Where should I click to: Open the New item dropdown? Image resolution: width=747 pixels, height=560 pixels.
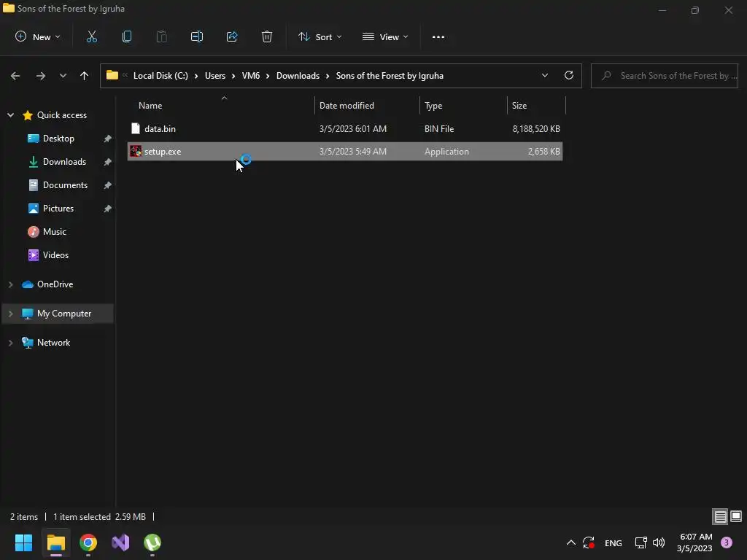click(38, 36)
